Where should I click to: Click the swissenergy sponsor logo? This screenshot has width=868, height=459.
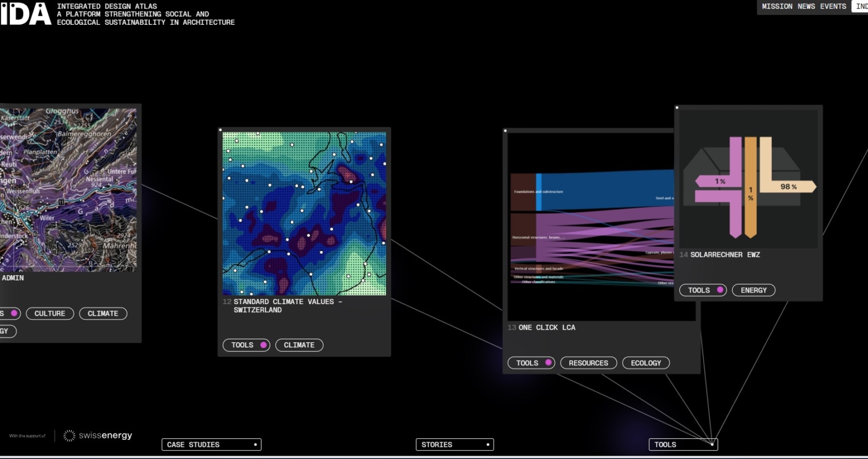coord(97,436)
